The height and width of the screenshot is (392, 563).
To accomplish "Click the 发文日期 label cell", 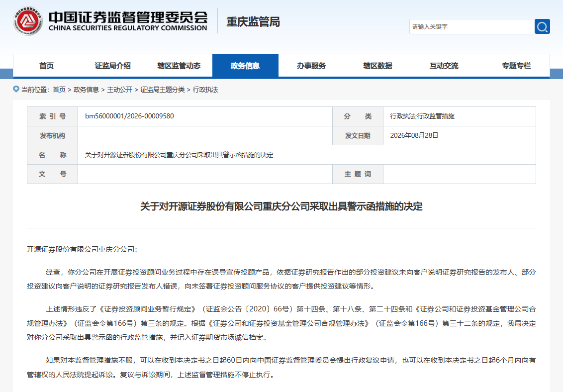I will point(358,136).
